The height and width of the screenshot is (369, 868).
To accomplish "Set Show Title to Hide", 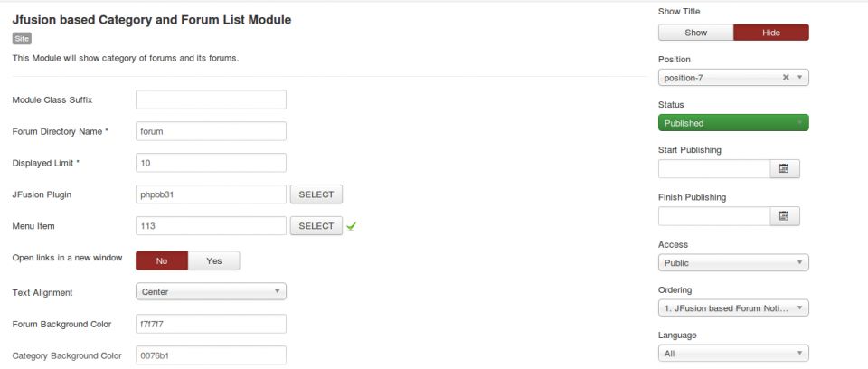I will pos(770,33).
